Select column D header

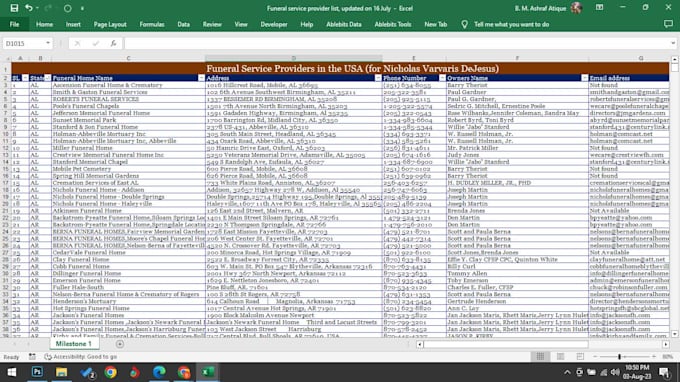click(294, 58)
